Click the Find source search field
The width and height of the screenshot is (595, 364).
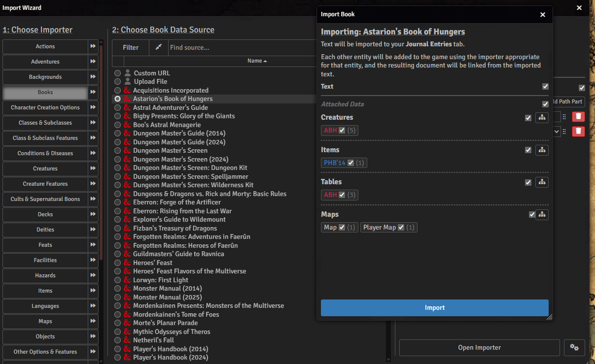[242, 47]
